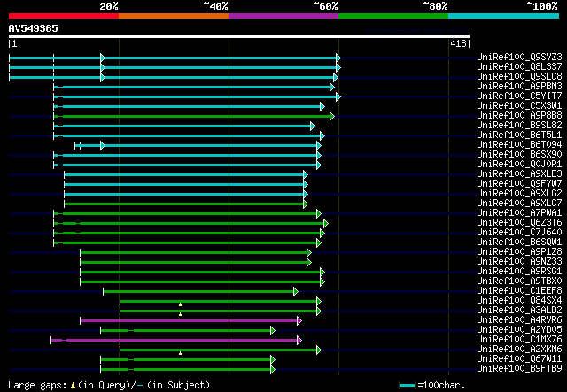The height and width of the screenshot is (392, 567).
Task: Click the cyan scale bar sample
Action: click(x=407, y=386)
